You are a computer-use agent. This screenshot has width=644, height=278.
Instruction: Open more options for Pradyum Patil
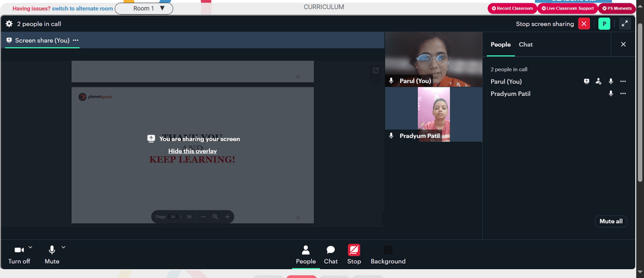tap(623, 93)
